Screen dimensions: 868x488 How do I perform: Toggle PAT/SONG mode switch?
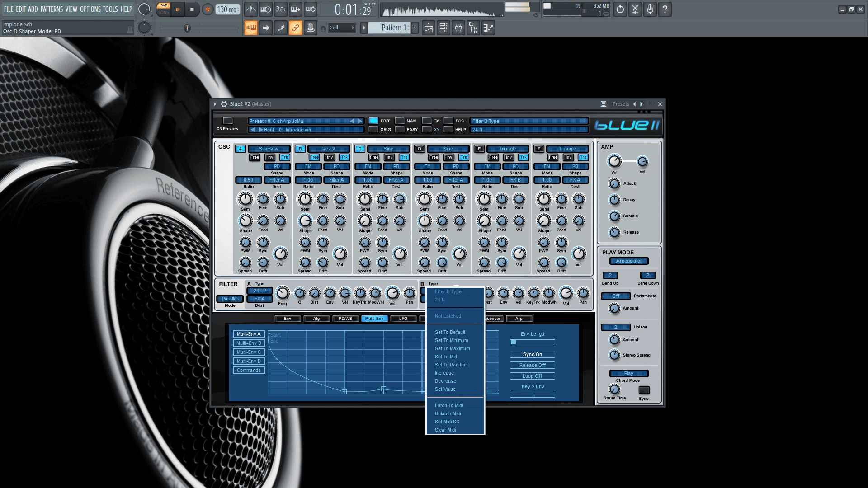click(x=164, y=9)
